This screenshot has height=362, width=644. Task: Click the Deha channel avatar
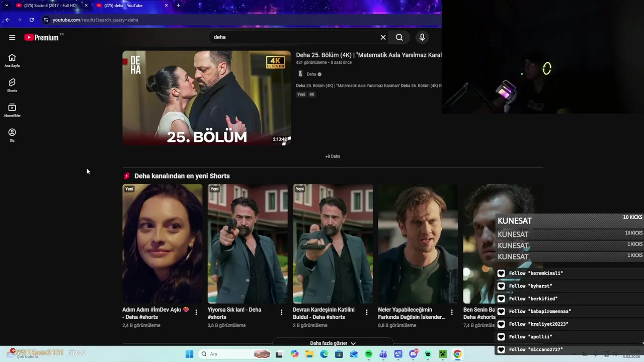pyautogui.click(x=300, y=74)
